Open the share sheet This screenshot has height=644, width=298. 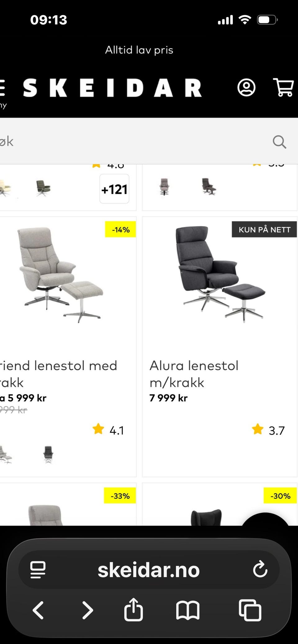(x=133, y=609)
